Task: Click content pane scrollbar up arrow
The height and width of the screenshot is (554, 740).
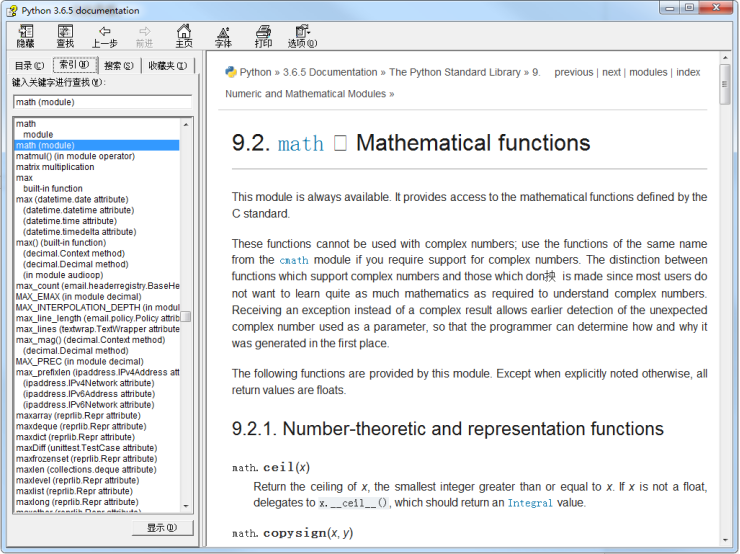Action: pos(725,58)
